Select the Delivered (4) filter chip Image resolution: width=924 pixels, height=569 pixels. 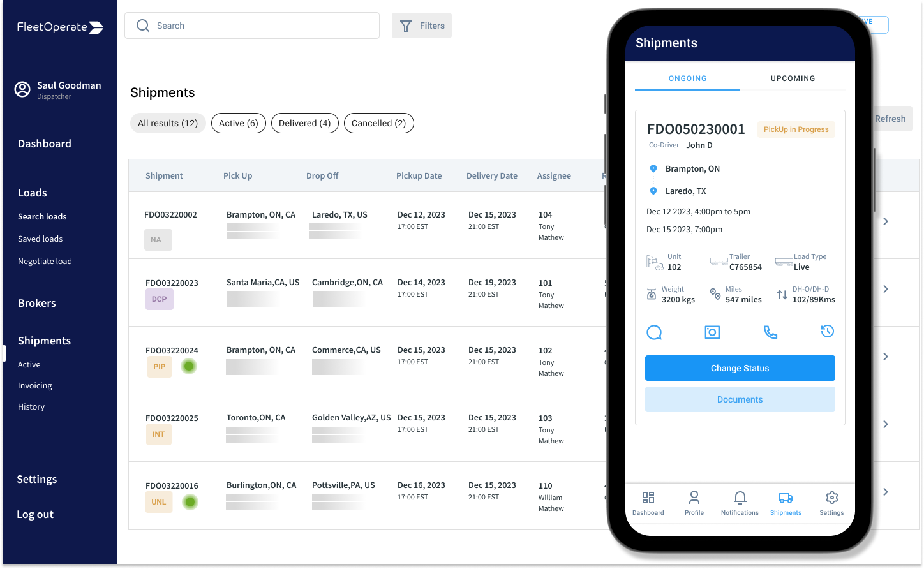(x=305, y=123)
